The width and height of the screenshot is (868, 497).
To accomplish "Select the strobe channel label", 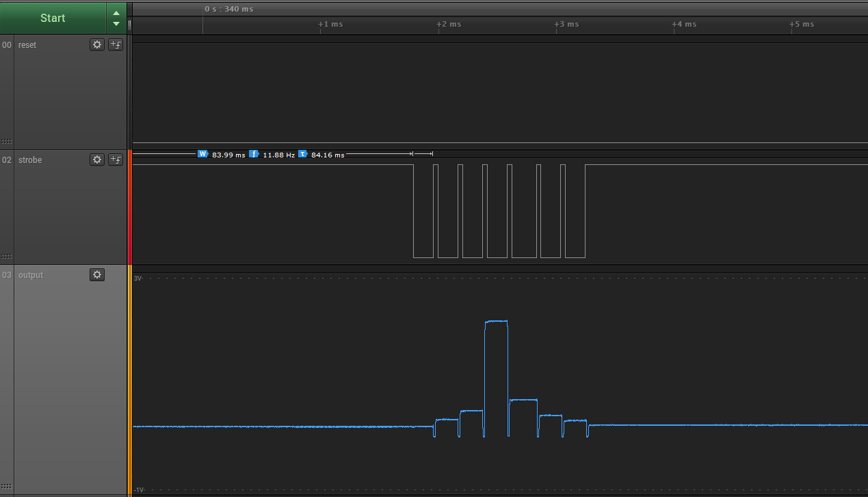I will [x=30, y=160].
